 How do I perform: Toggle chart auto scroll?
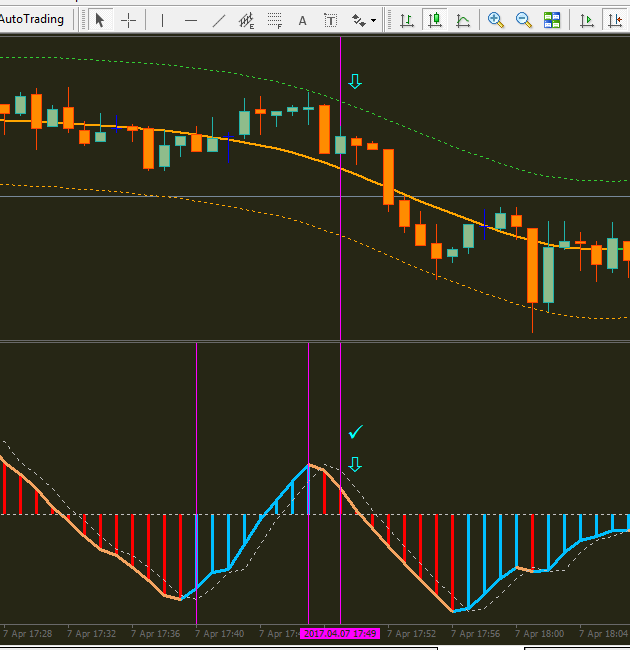(587, 20)
